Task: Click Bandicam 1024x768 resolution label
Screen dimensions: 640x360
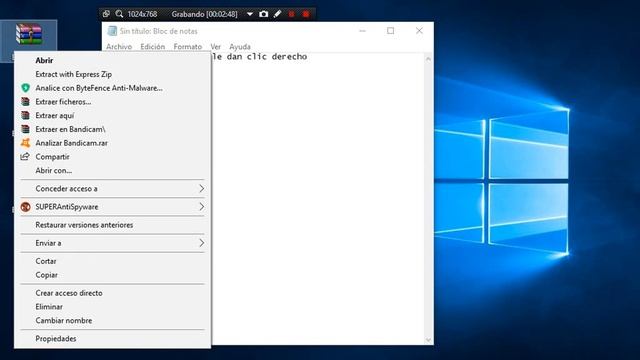Action: (x=142, y=14)
